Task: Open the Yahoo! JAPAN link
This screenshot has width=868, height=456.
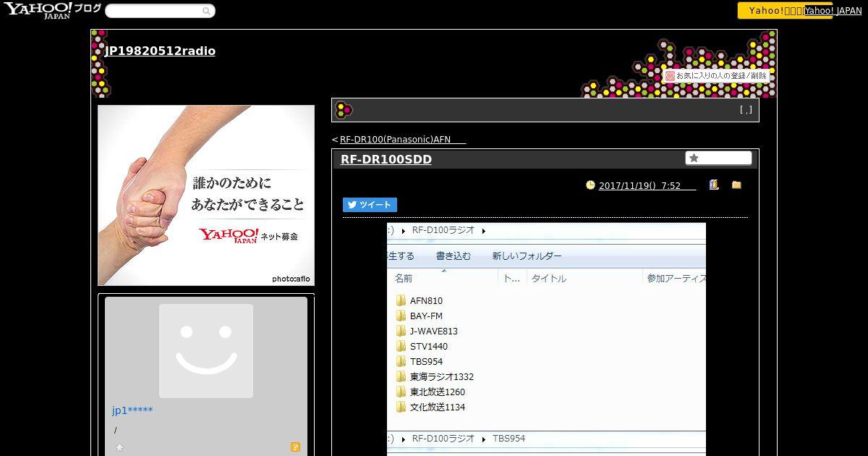Action: pos(833,11)
